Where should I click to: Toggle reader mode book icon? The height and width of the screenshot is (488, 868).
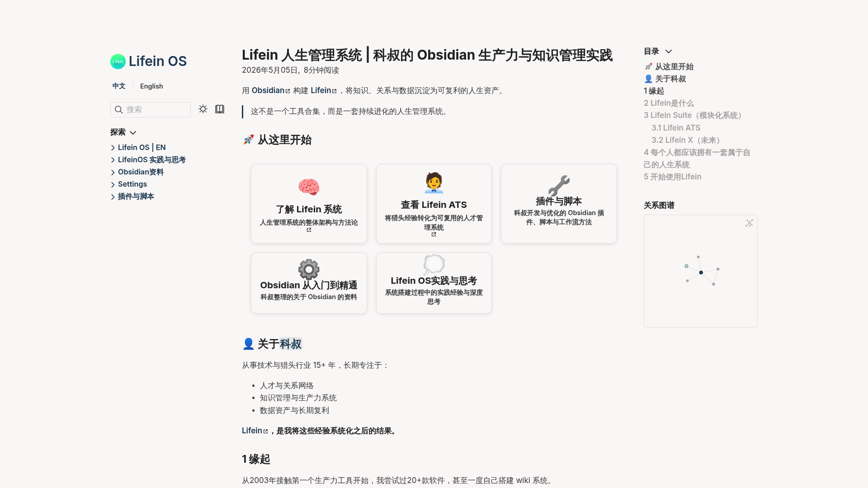click(220, 109)
